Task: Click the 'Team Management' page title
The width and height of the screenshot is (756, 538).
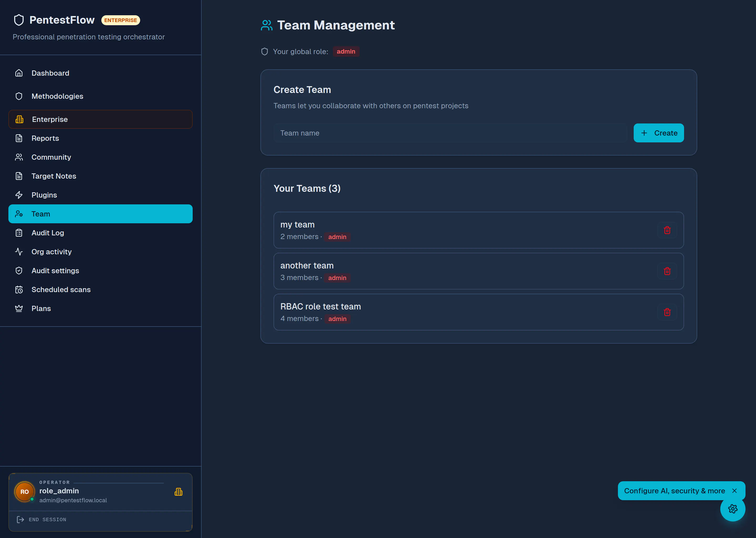Action: (336, 25)
